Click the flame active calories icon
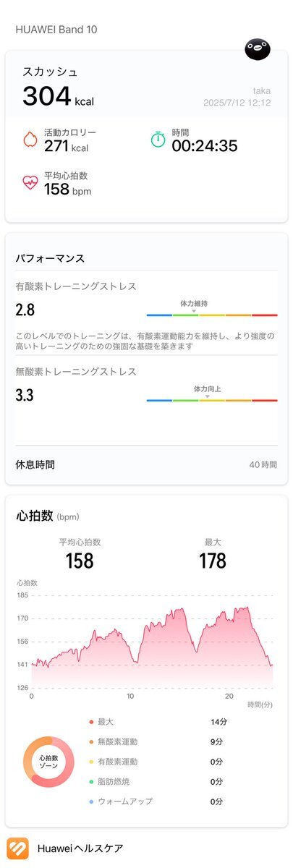The height and width of the screenshot is (868, 293). pos(30,140)
